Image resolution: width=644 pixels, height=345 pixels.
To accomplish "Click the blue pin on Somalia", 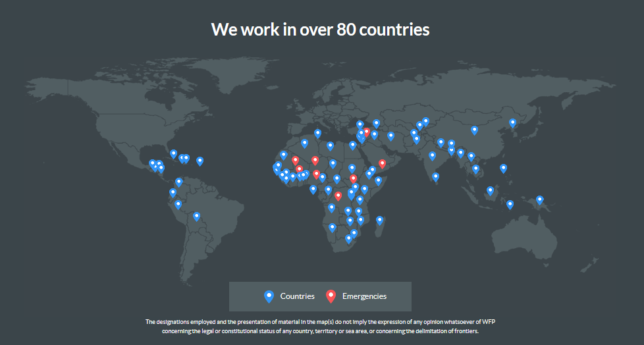I will point(378,180).
